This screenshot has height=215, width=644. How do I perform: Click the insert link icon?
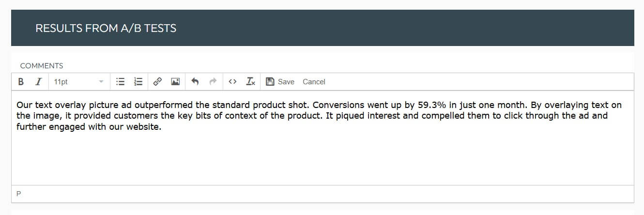click(157, 82)
